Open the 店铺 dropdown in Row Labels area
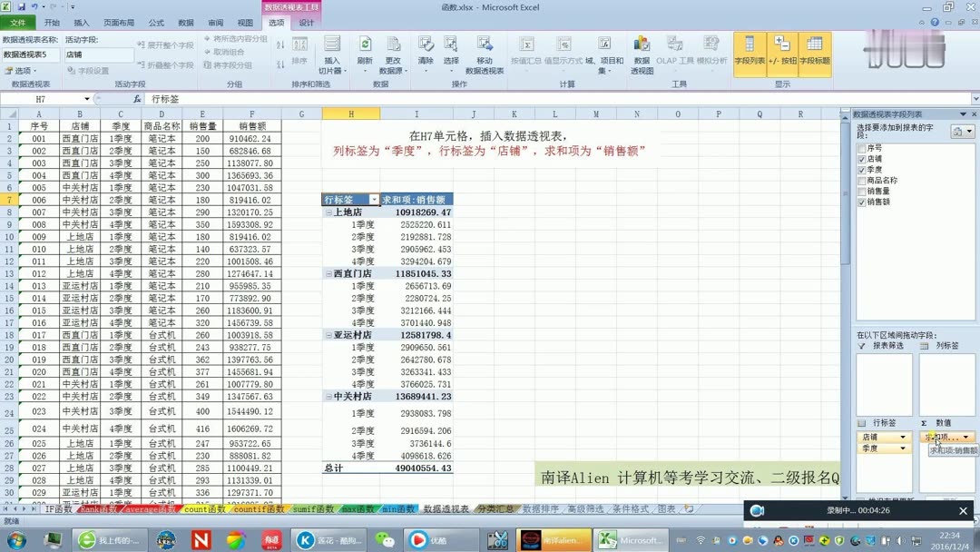 (903, 437)
